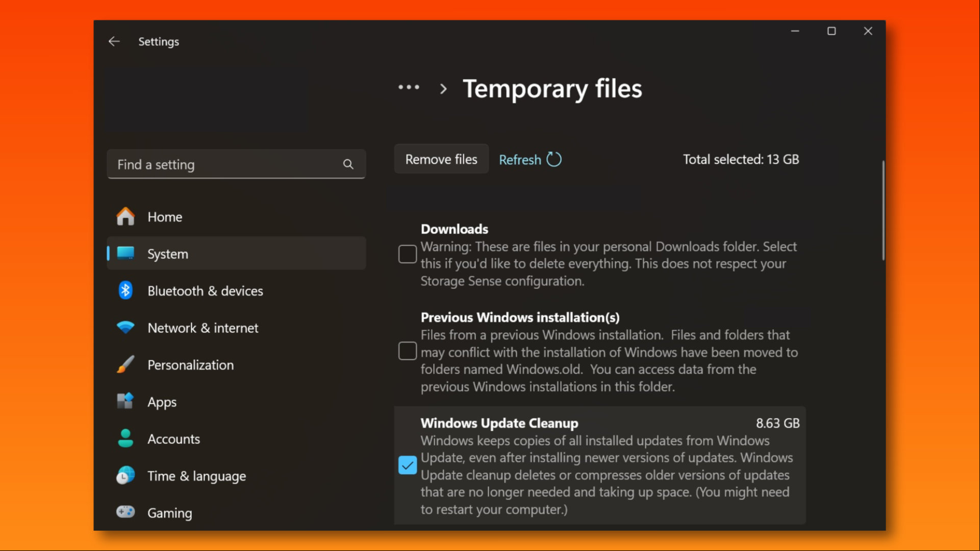Minimize the Settings window
This screenshot has height=551, width=980.
click(795, 31)
